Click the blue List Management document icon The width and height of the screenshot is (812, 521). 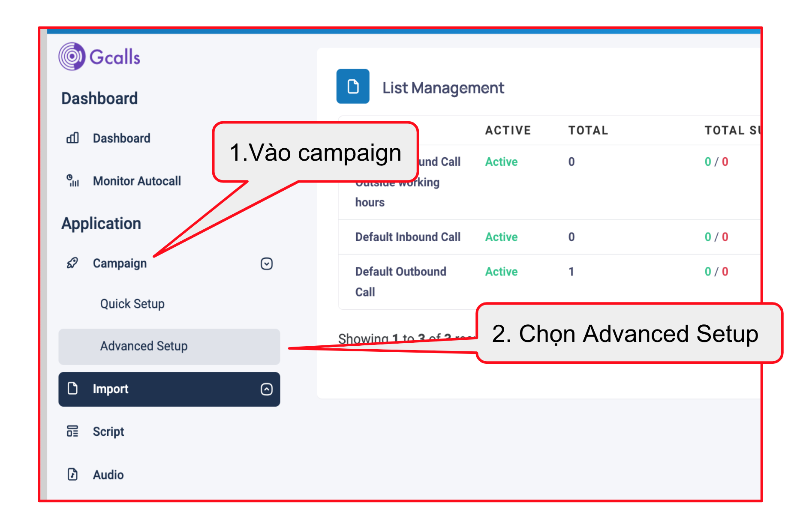tap(352, 87)
